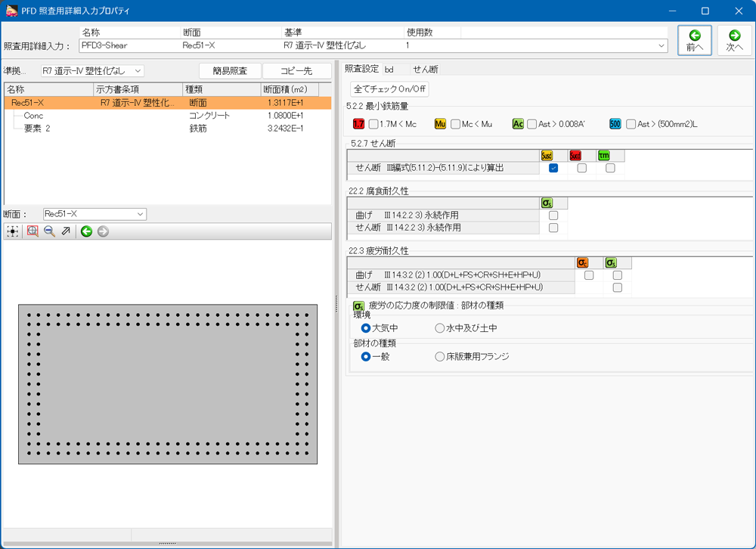Screen dimensions: 756x549
Task: Click the yellow Mu icon
Action: (440, 124)
